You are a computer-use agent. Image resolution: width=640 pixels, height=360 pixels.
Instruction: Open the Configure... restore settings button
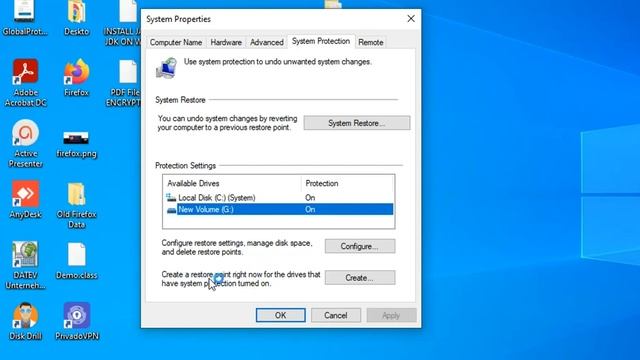[360, 246]
